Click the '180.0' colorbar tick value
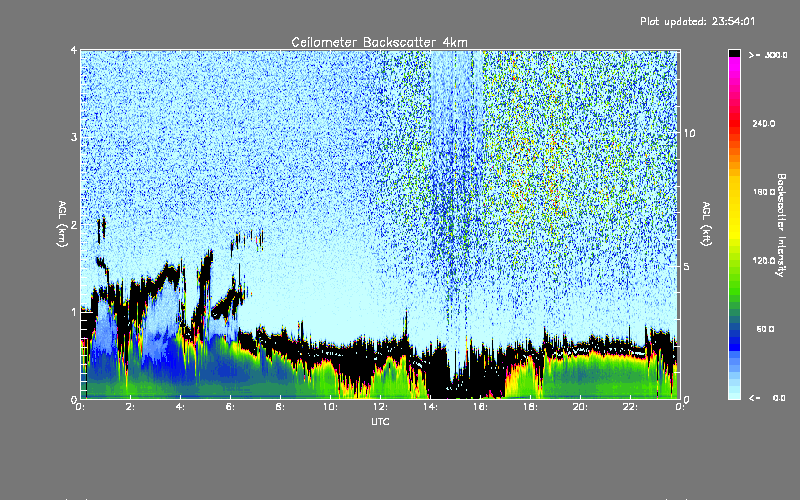This screenshot has width=800, height=500. click(x=764, y=192)
